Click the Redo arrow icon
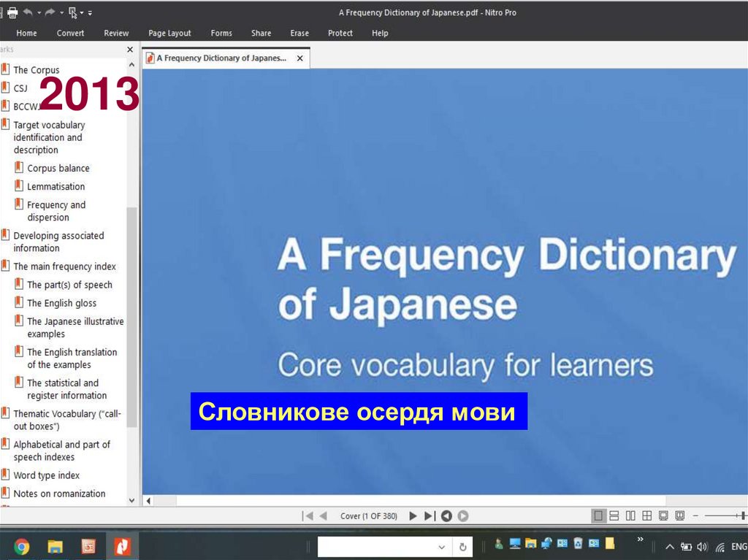 pyautogui.click(x=50, y=12)
